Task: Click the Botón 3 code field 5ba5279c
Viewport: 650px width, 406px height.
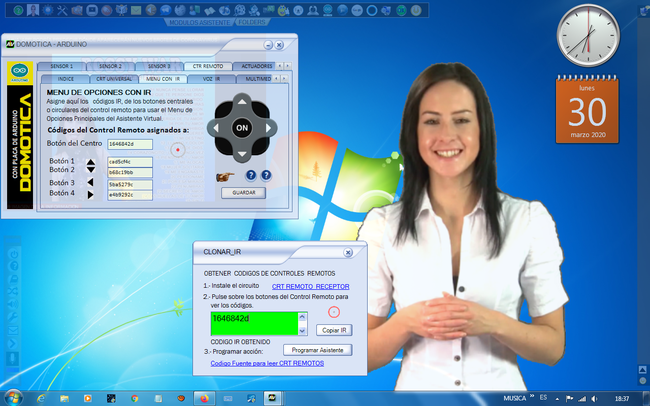Action: coord(130,185)
